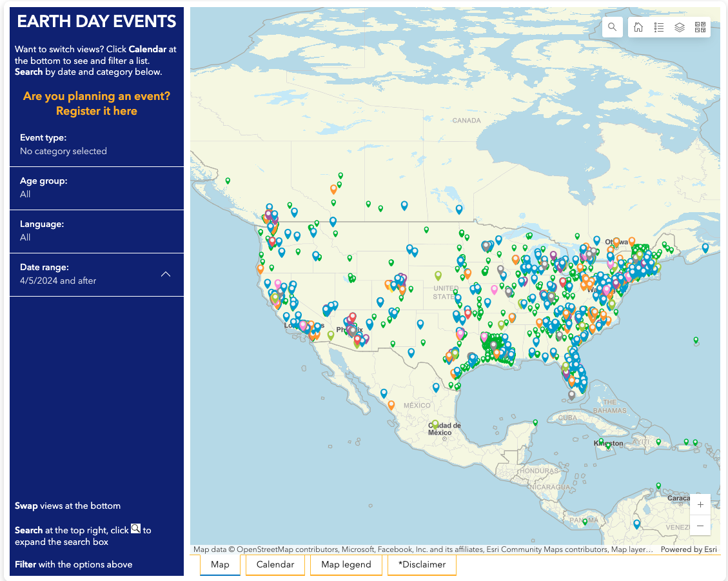The image size is (728, 581).
Task: Click the Home default extent icon
Action: tap(638, 27)
